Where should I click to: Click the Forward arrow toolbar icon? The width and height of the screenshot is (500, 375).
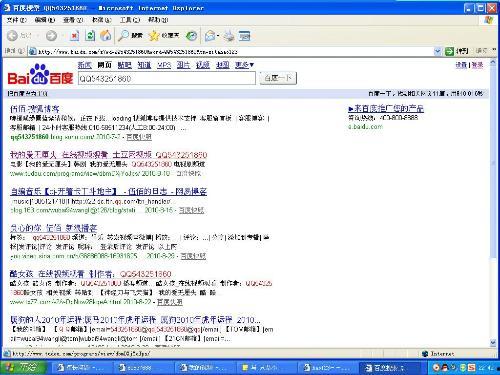[x=51, y=35]
